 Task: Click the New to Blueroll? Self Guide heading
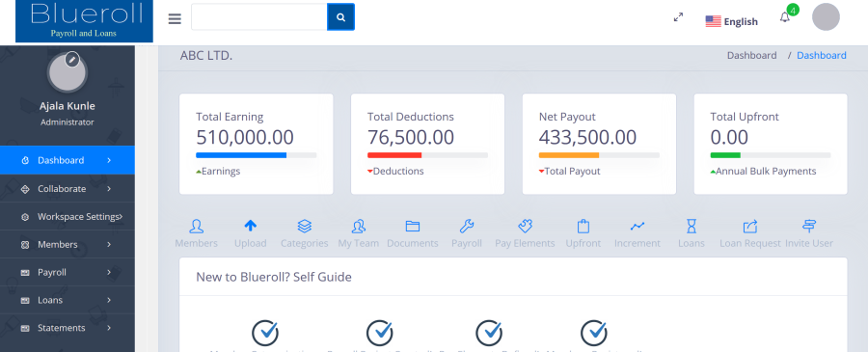274,277
